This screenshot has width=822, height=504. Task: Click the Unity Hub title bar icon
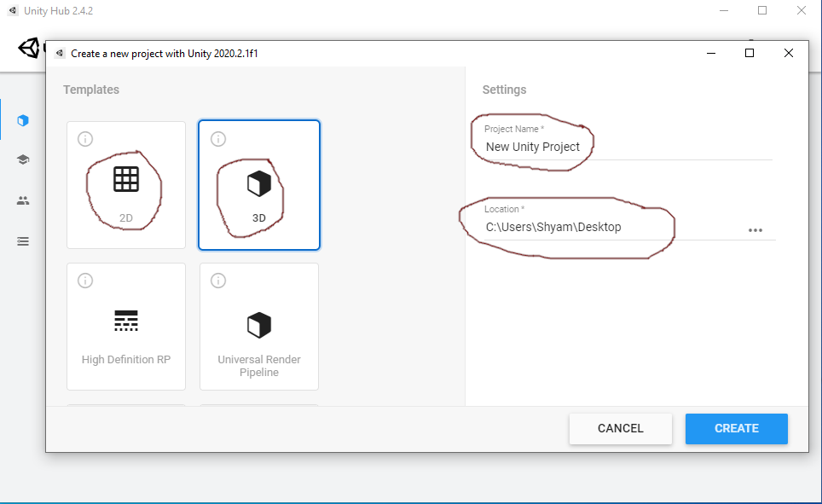[13, 10]
